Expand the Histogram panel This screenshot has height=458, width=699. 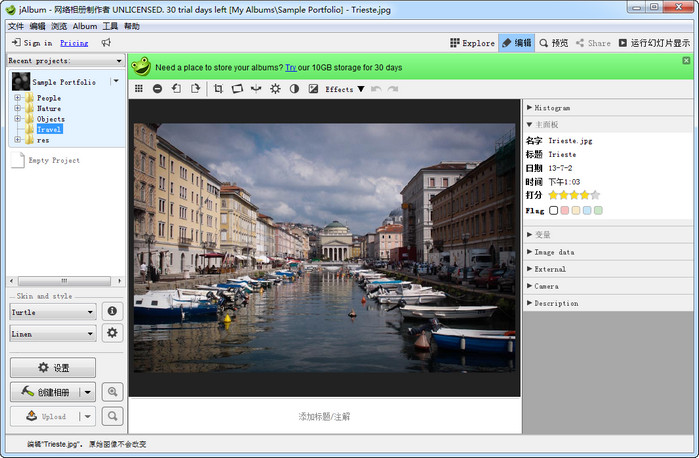tap(550, 108)
